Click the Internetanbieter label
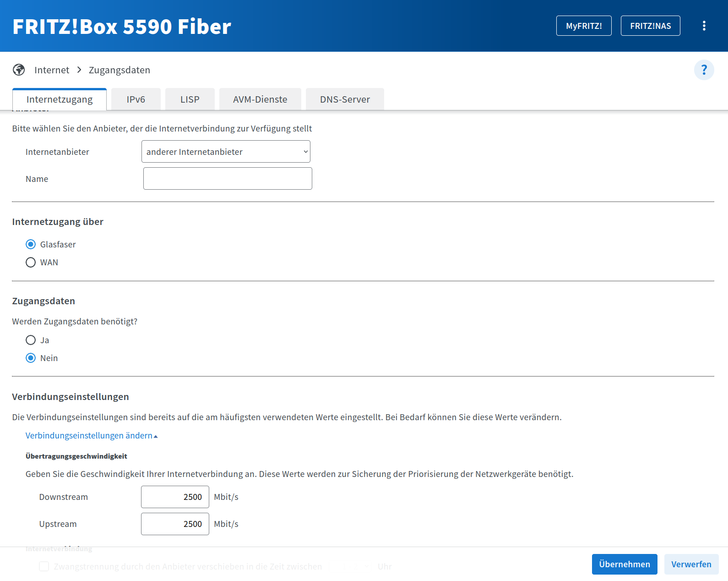 pos(57,152)
